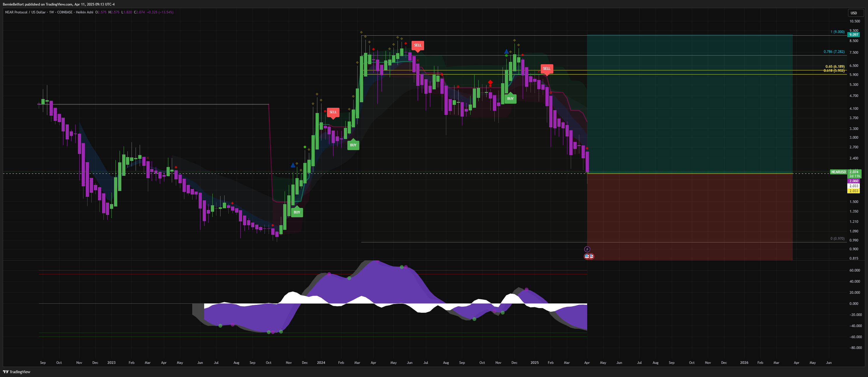
Task: Click the BUY signal label near December 2024
Action: coord(510,98)
